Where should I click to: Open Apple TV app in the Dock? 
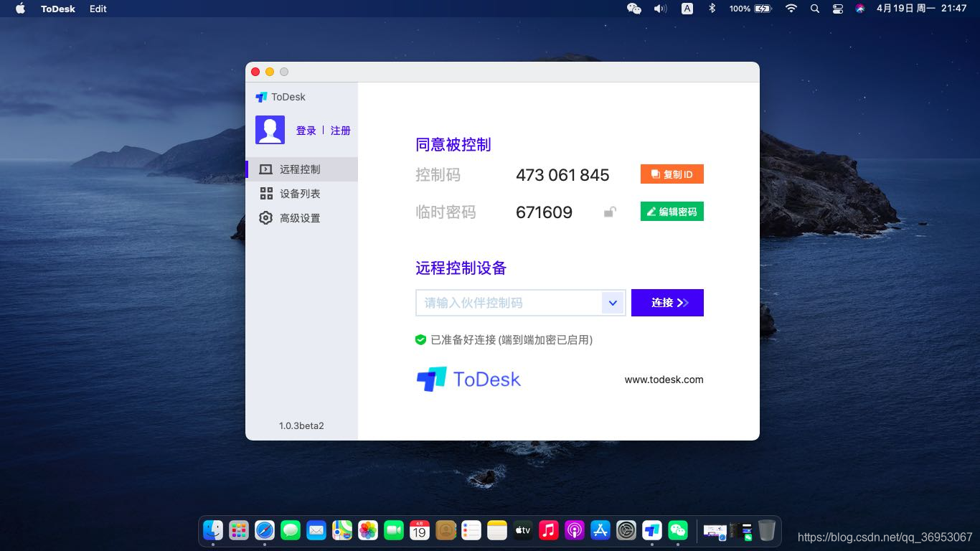523,530
